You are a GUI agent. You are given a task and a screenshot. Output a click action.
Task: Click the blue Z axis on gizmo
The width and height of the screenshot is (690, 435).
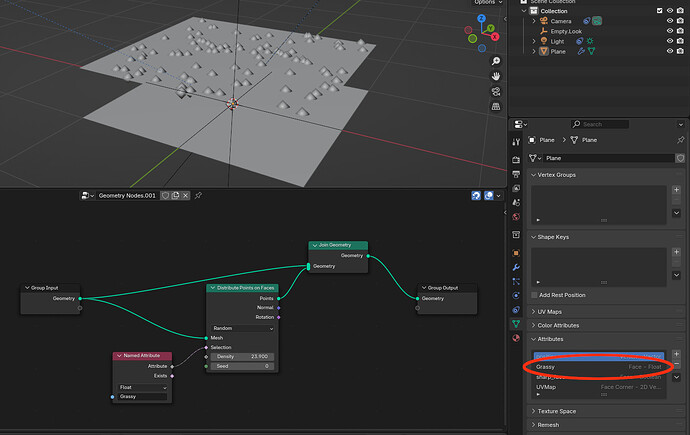pos(481,18)
